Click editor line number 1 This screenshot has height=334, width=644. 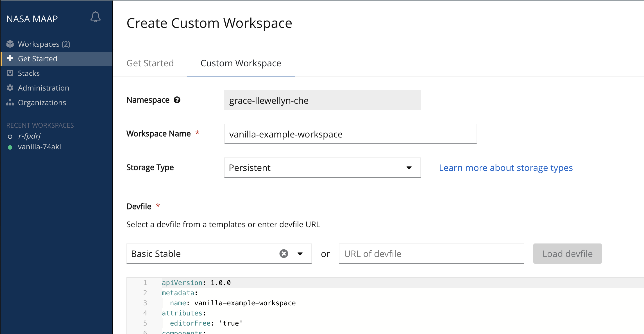coord(145,283)
